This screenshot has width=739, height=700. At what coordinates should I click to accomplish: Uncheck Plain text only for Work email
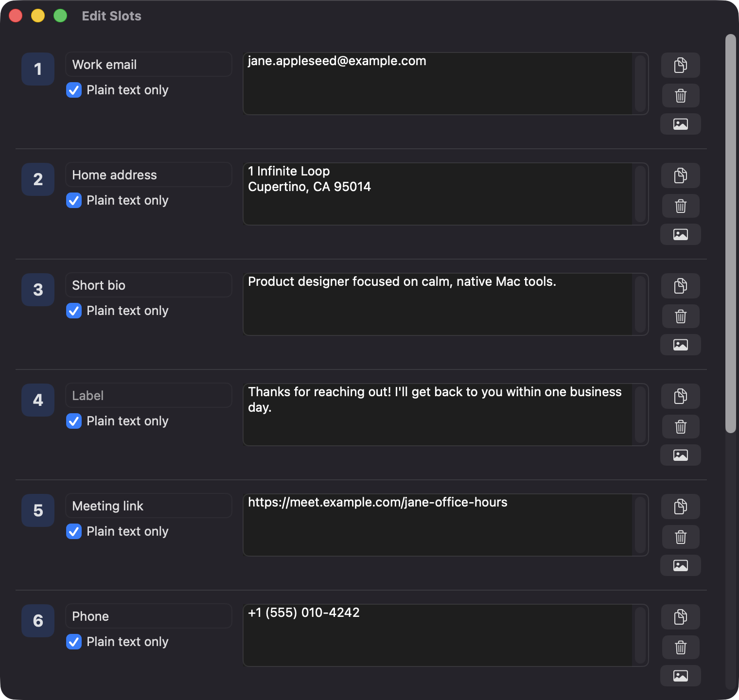[x=74, y=90]
